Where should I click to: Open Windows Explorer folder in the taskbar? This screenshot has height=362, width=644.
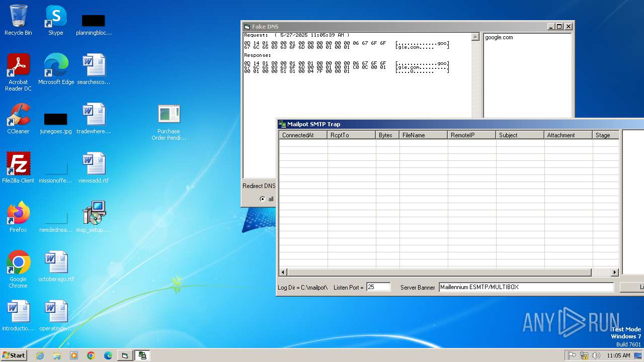pyautogui.click(x=57, y=355)
